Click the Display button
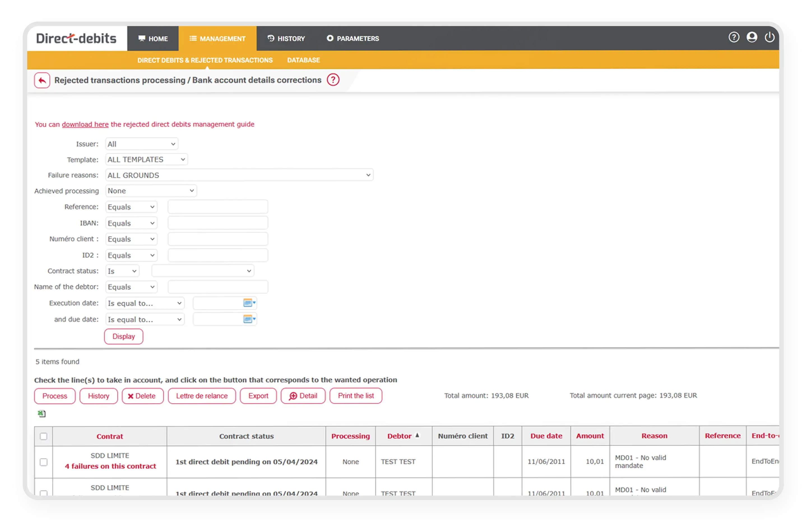 tap(124, 337)
